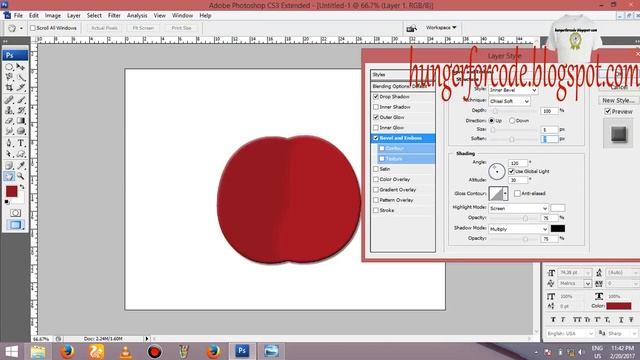Screen dimensions: 640x360
Task: Select the Eraser tool
Action: (9, 121)
